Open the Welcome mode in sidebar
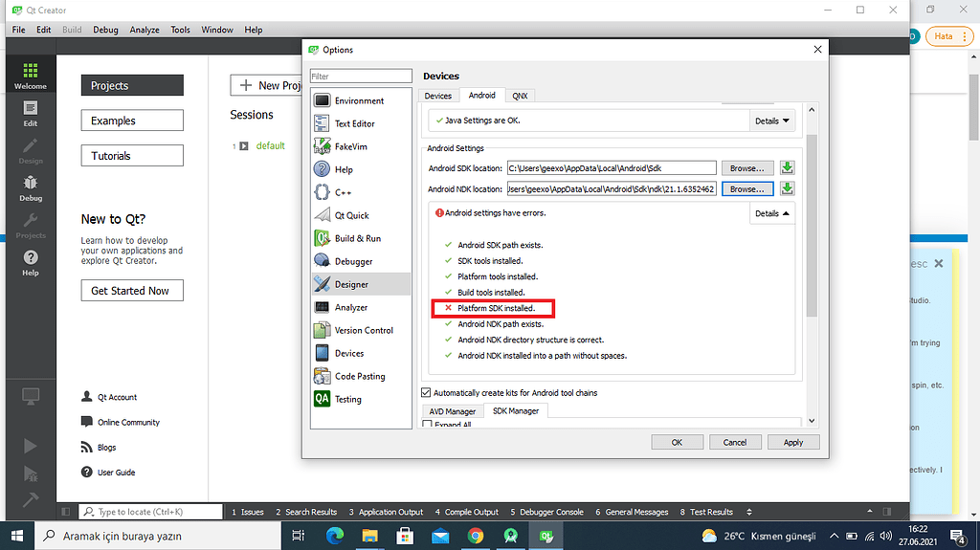The image size is (980, 550). point(30,76)
